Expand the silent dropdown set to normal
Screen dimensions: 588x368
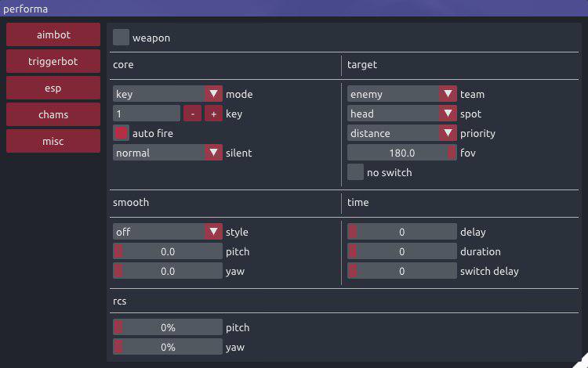coord(168,153)
